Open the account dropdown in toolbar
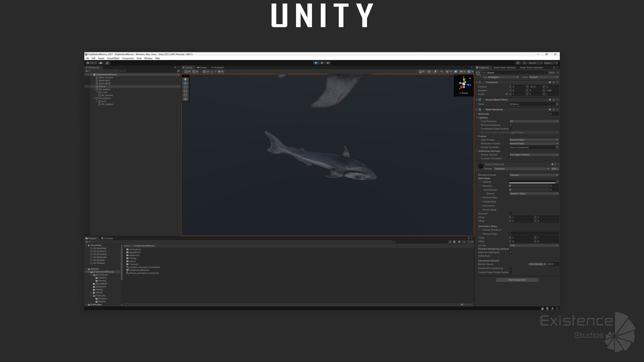Image resolution: width=644 pixels, height=362 pixels. [x=92, y=63]
